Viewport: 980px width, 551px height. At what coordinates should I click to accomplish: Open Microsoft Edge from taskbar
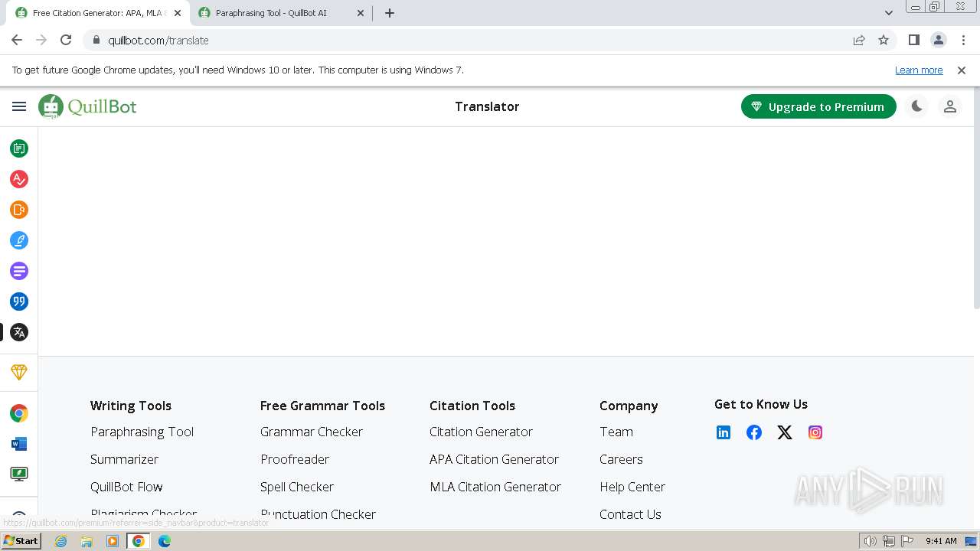[x=165, y=541]
